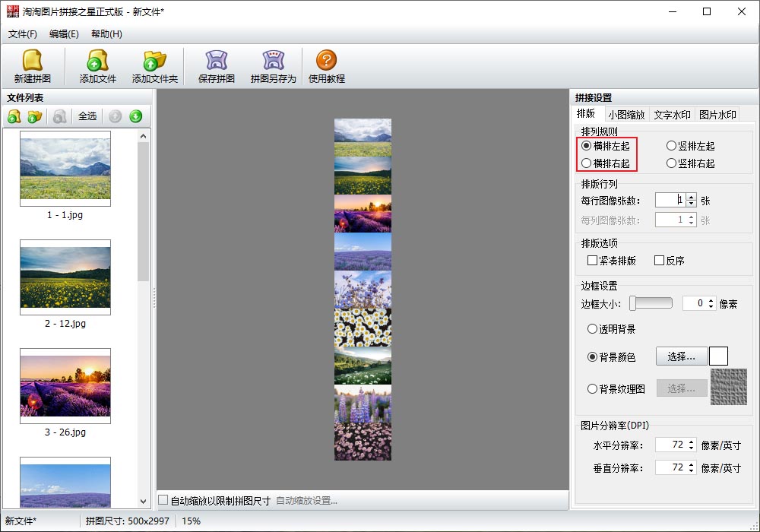Click file list scrollbar down arrow
760x532 pixels.
143,502
